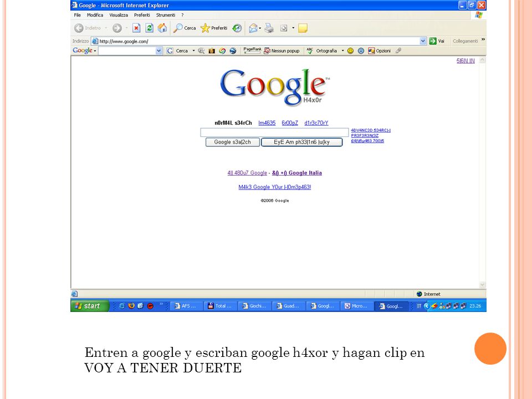Click the address bar URL field

click(x=255, y=41)
